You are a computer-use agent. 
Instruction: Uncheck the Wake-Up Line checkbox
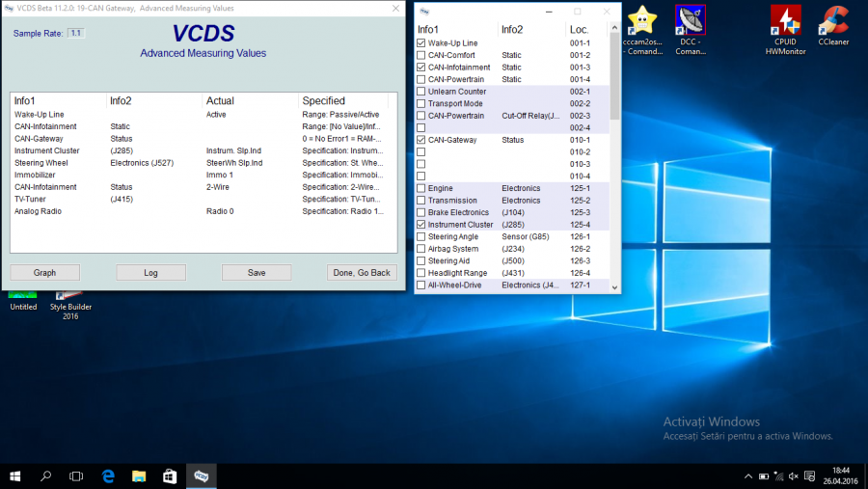[x=420, y=43]
